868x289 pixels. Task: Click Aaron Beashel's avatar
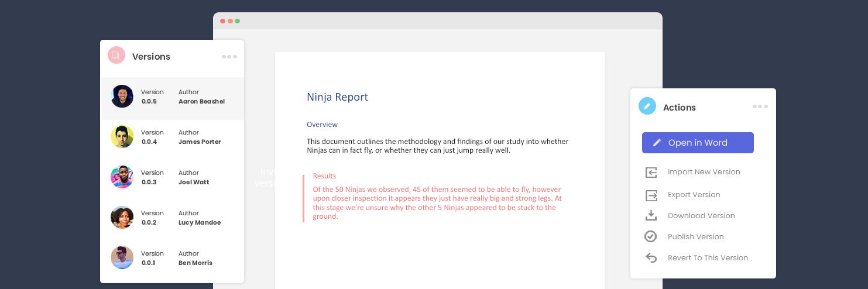click(122, 97)
